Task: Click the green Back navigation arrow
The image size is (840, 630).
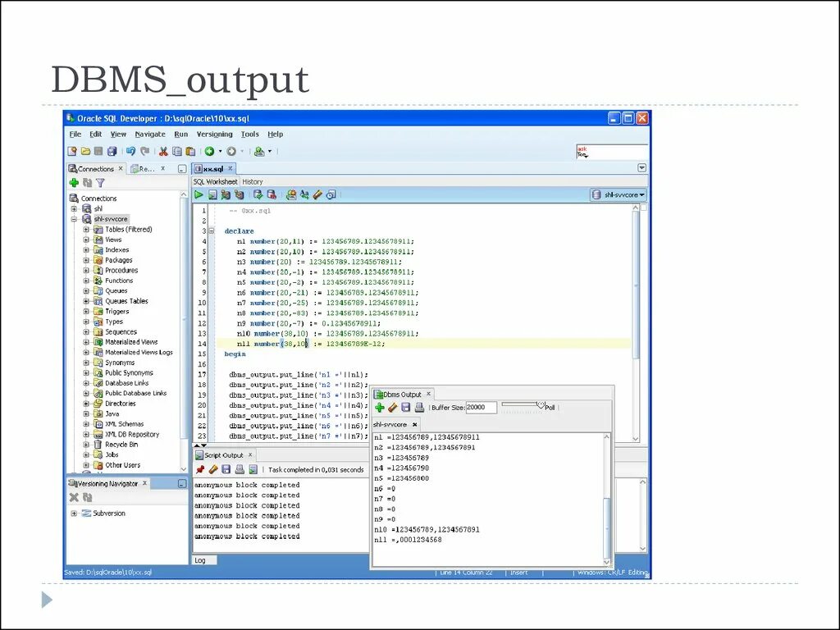Action: [209, 152]
